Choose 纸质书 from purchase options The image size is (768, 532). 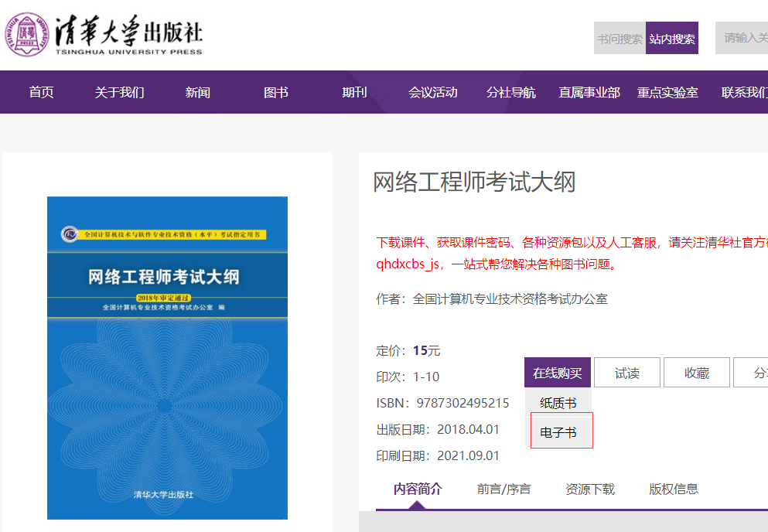pos(558,403)
